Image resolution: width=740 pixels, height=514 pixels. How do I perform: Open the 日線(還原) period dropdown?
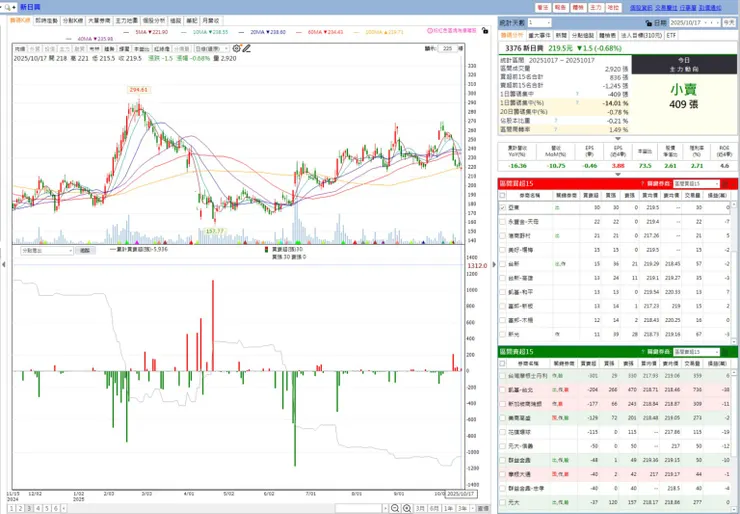pyautogui.click(x=212, y=49)
